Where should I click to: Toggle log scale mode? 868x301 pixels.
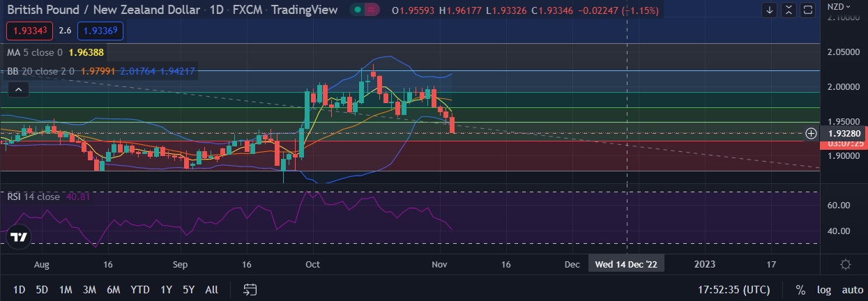[824, 290]
